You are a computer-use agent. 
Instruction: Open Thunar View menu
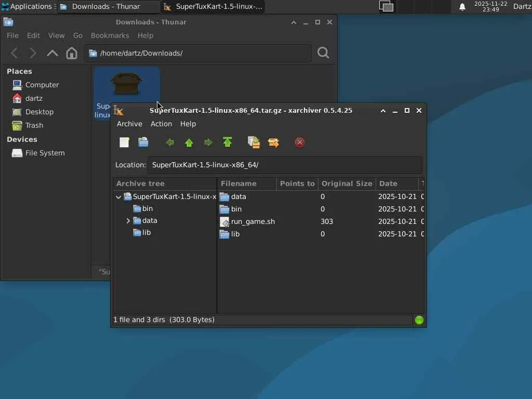pyautogui.click(x=56, y=36)
